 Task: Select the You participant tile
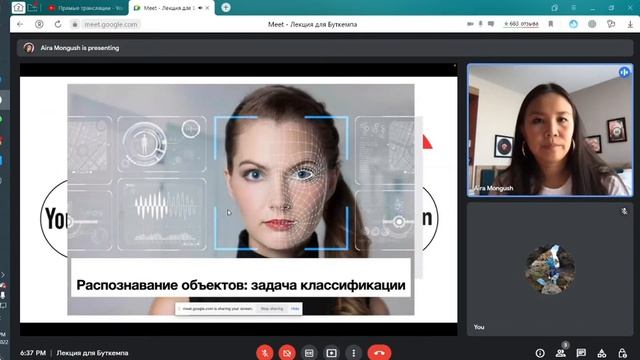550,269
